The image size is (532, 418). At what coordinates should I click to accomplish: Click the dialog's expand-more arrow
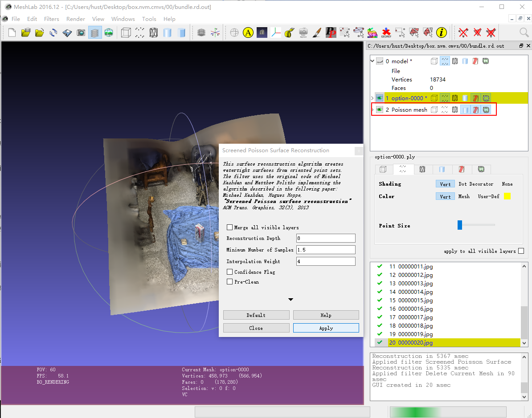291,300
